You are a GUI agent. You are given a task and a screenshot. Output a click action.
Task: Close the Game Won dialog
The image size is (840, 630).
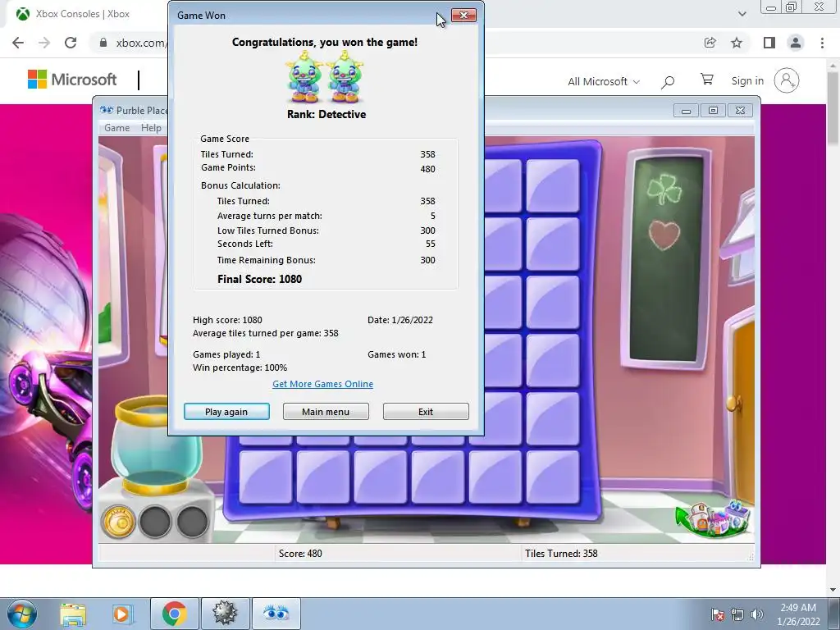coord(464,15)
